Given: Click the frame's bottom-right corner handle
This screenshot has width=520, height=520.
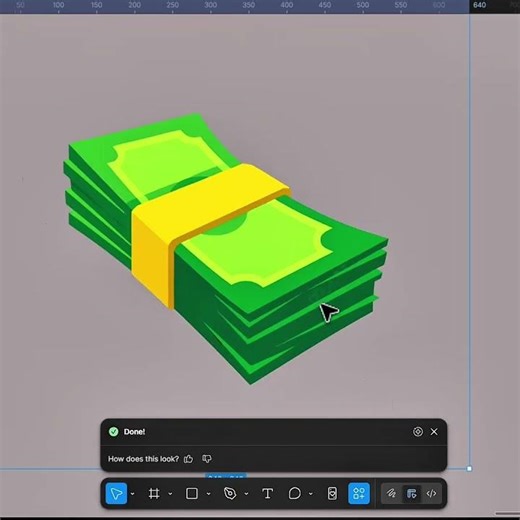Looking at the screenshot, I should click(x=469, y=469).
